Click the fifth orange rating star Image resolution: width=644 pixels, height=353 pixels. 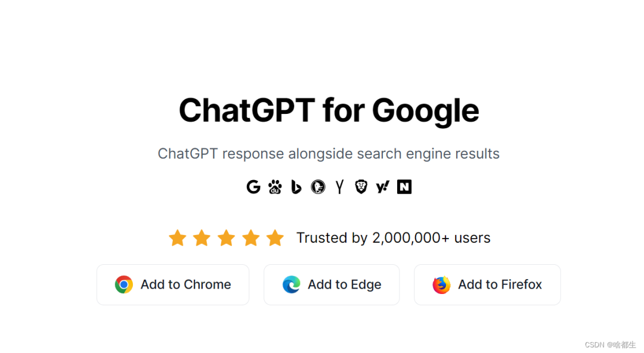pyautogui.click(x=275, y=238)
